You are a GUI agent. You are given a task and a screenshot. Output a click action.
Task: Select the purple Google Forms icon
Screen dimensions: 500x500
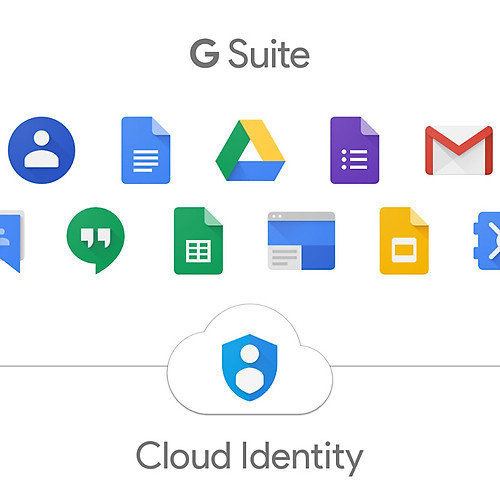[x=354, y=150]
